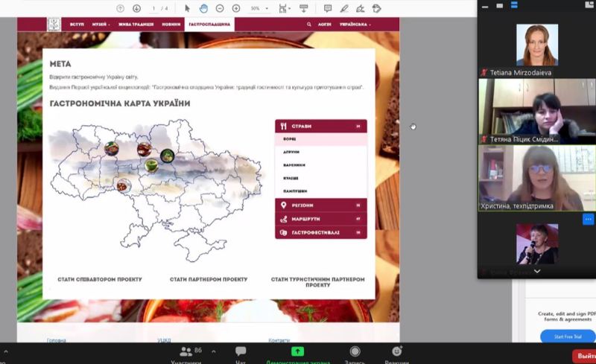Click the westernmost dish marker on map
The height and width of the screenshot is (364, 596).
coord(111,149)
